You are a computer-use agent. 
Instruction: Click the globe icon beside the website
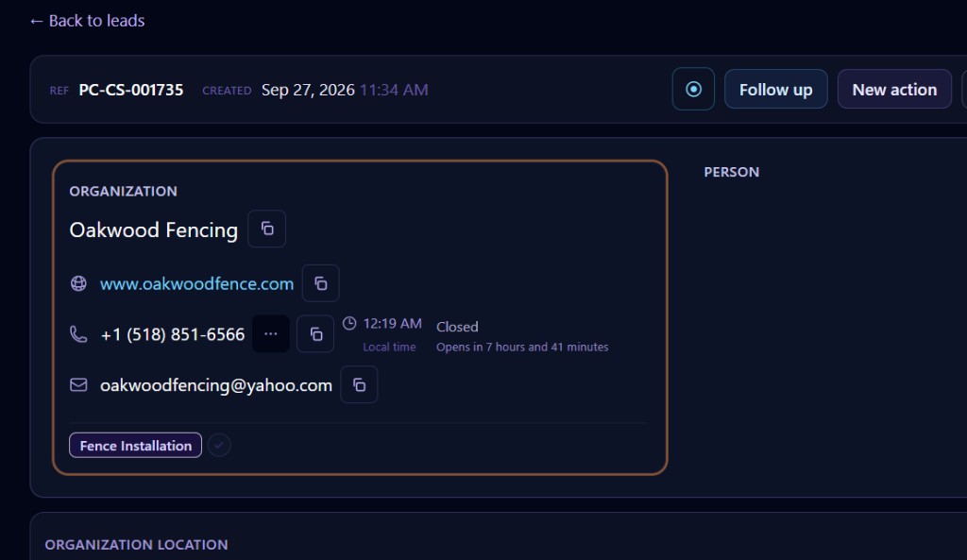(x=78, y=283)
